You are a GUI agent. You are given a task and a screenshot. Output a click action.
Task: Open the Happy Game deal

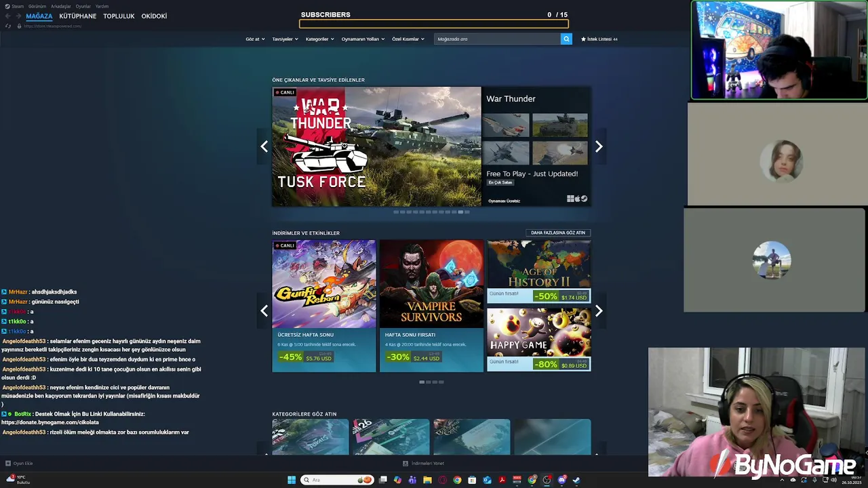(539, 340)
